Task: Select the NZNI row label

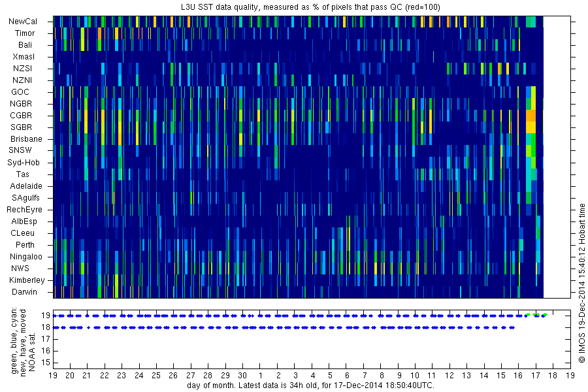Action: 22,80
